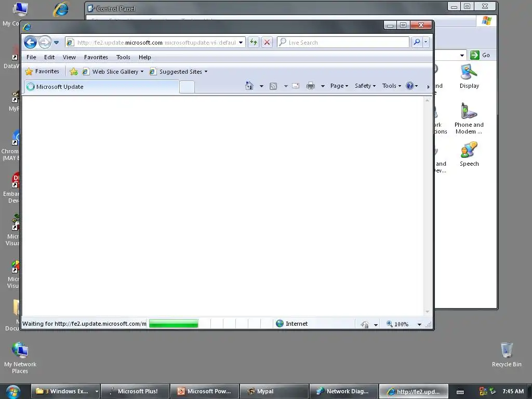Open the Internet Explorer desktop icon
The height and width of the screenshot is (399, 532).
point(61,9)
